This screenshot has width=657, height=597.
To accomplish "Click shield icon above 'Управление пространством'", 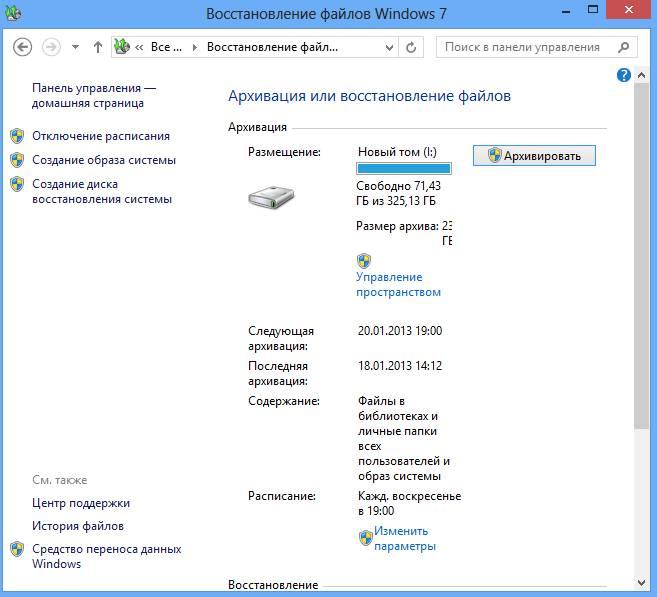I will pos(364,261).
